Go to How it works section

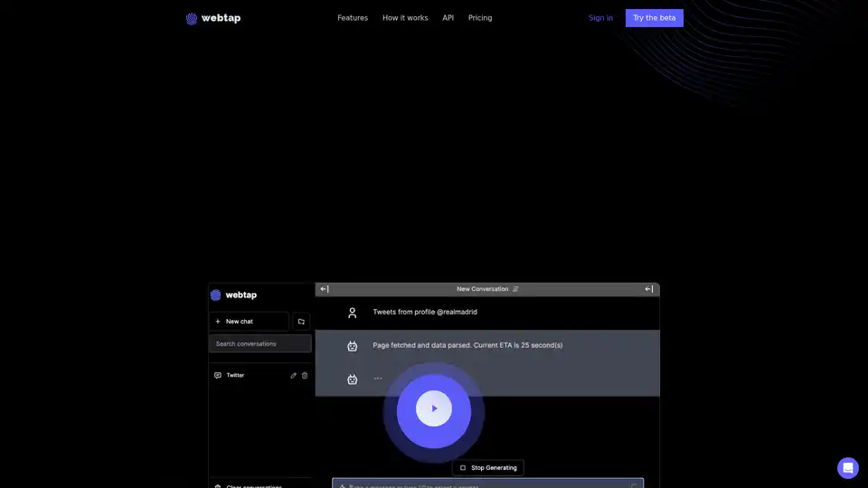405,18
